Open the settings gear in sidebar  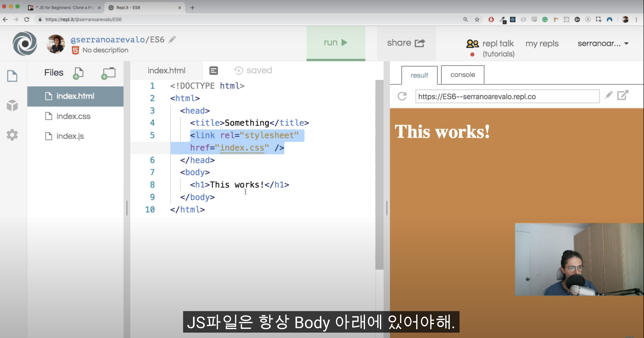pos(12,135)
